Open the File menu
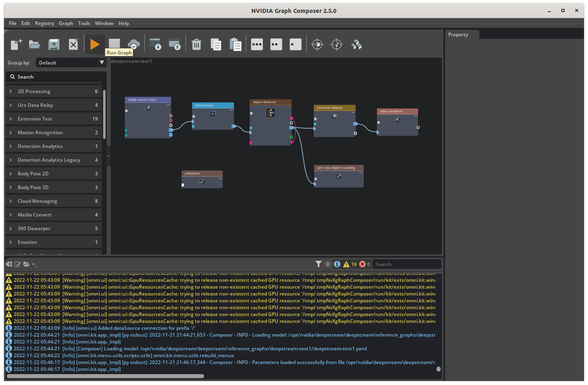This screenshot has height=385, width=588. 12,23
